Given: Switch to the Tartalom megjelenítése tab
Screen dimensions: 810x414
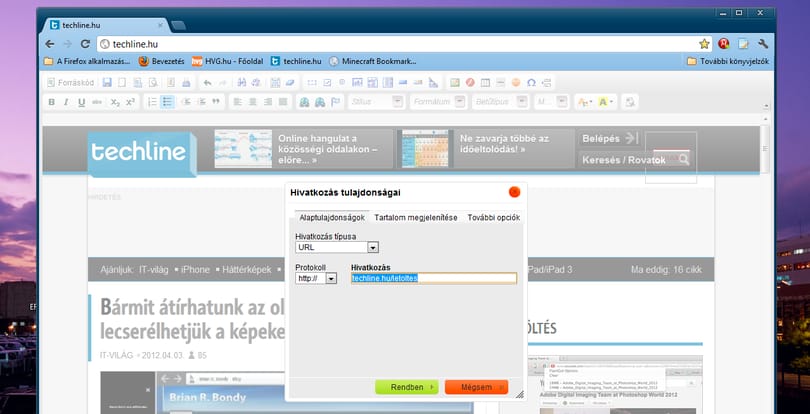Looking at the screenshot, I should 416,218.
